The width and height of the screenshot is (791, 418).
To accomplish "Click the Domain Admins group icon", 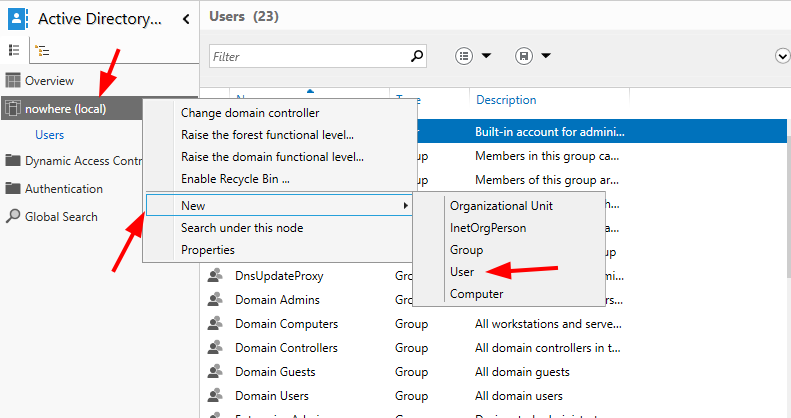I will coord(215,299).
